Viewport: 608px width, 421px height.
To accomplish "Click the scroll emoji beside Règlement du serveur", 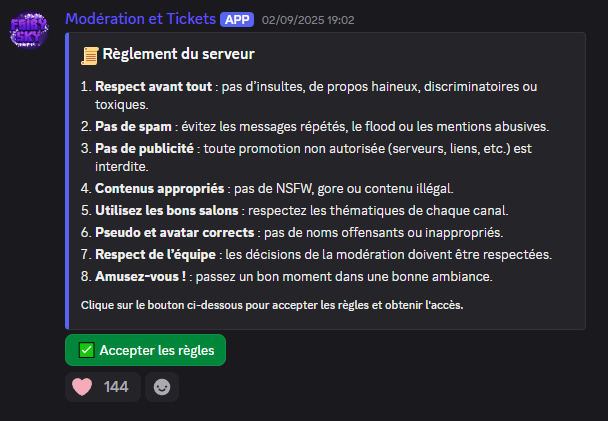I will (x=90, y=54).
